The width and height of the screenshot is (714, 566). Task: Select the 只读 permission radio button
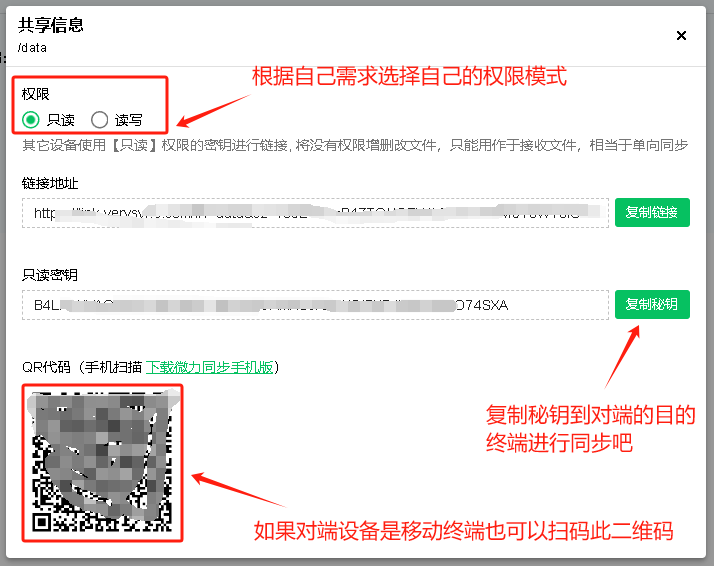point(32,120)
